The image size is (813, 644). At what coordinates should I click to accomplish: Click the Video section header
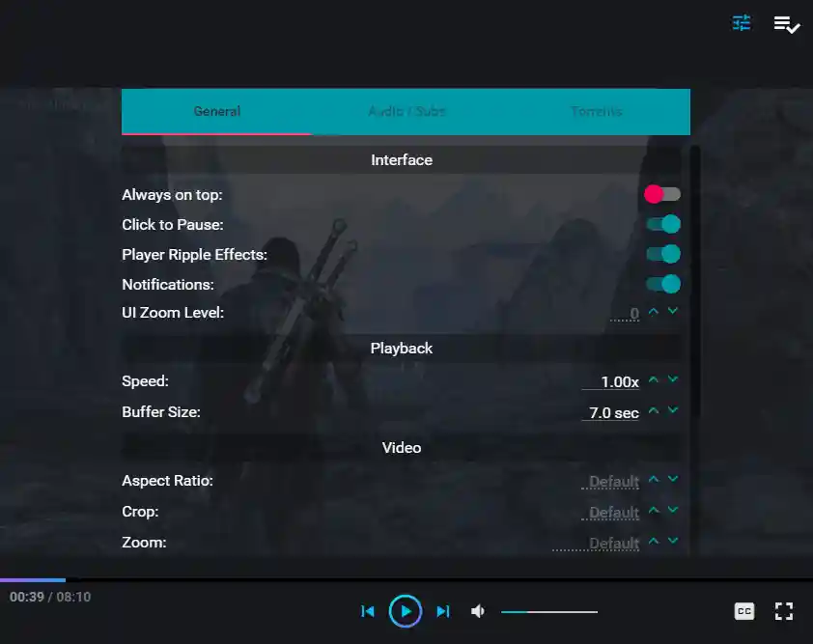pyautogui.click(x=402, y=448)
